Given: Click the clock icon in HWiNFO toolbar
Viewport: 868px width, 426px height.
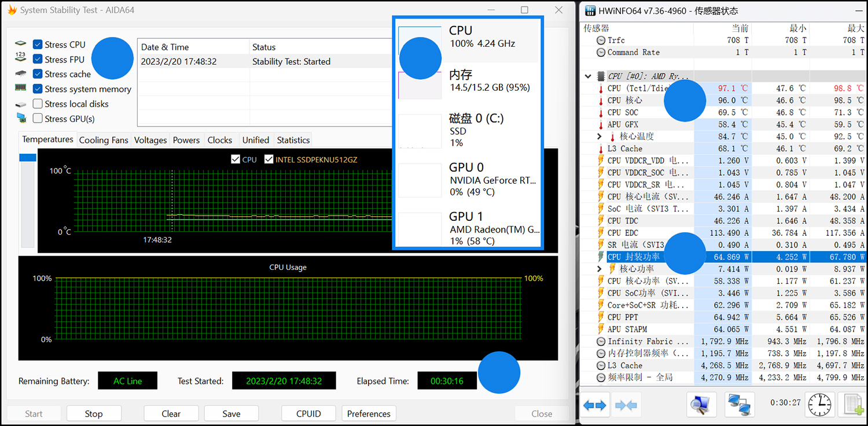Looking at the screenshot, I should 821,405.
